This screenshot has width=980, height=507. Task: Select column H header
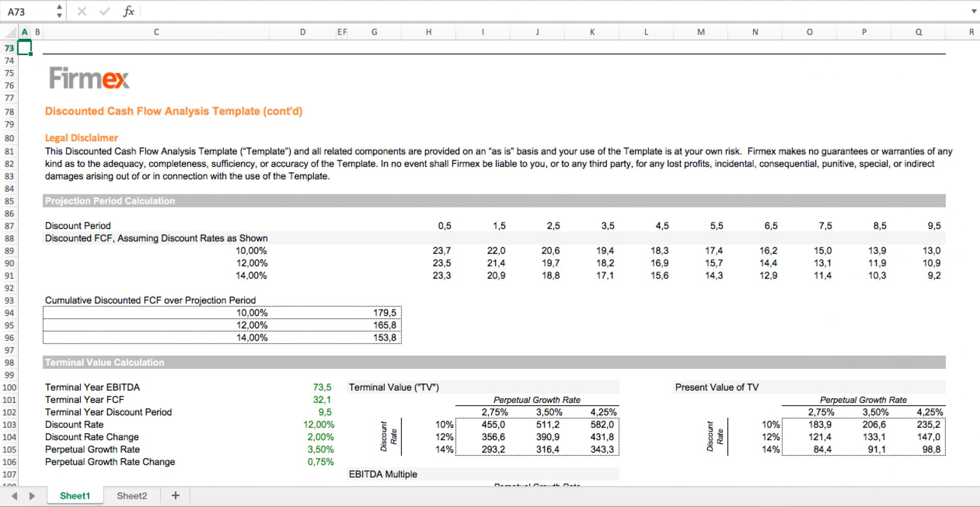tap(429, 32)
